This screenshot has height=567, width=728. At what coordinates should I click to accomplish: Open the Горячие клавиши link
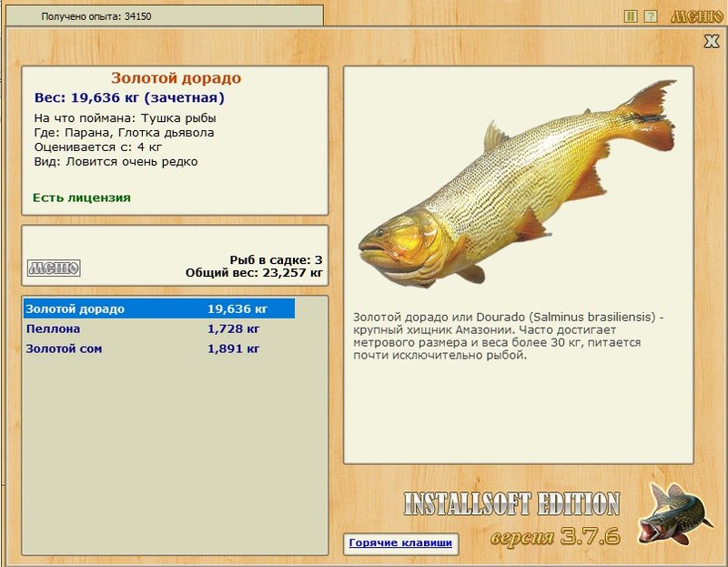(400, 542)
